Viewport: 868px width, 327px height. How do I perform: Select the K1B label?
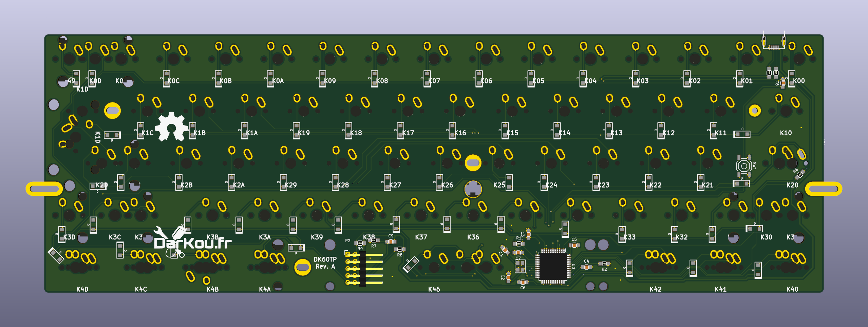[200, 133]
